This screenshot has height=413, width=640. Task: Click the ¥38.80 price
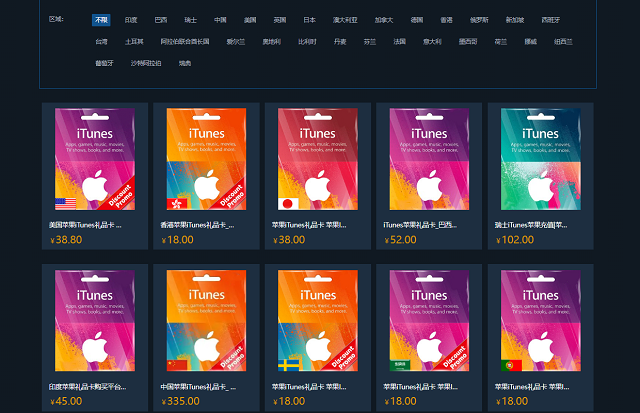point(66,240)
